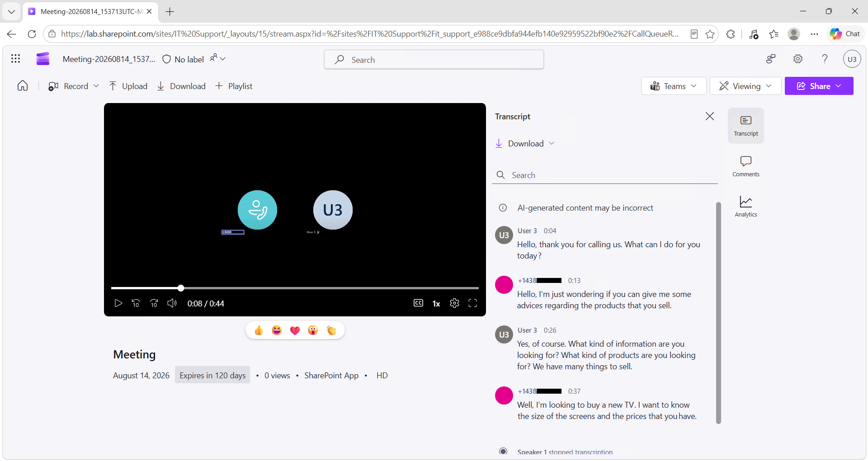React with thumbs up emoji
Screen dimensions: 868x461
(x=259, y=330)
